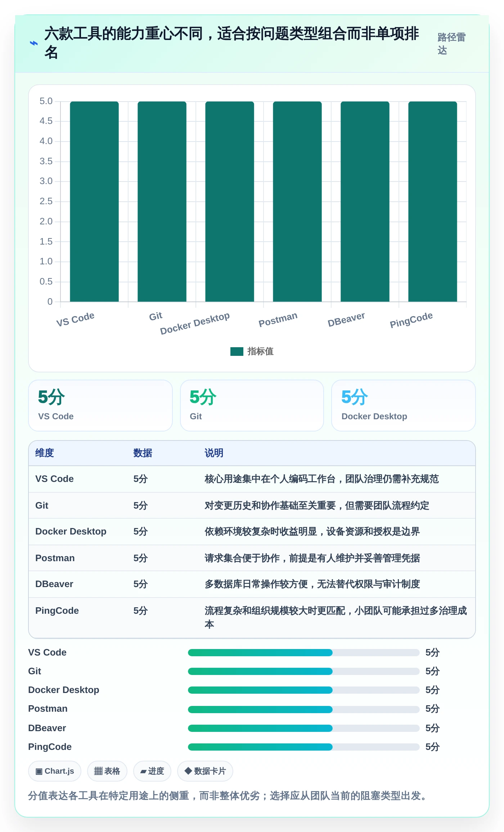Click the 指标值 legend label

260,352
